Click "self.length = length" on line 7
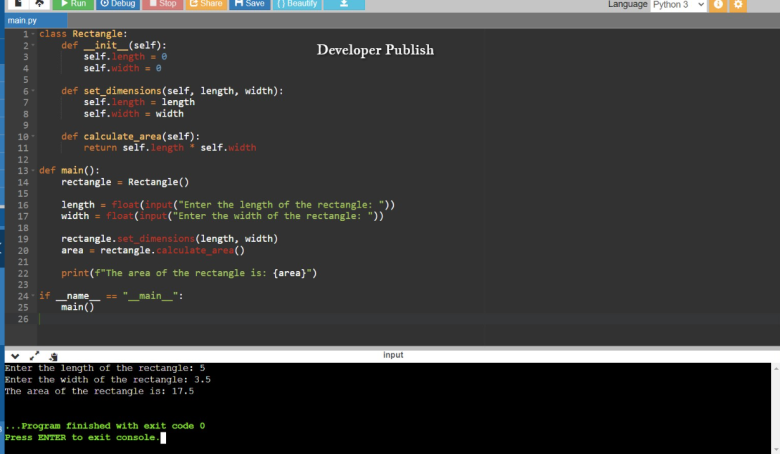 [x=139, y=102]
